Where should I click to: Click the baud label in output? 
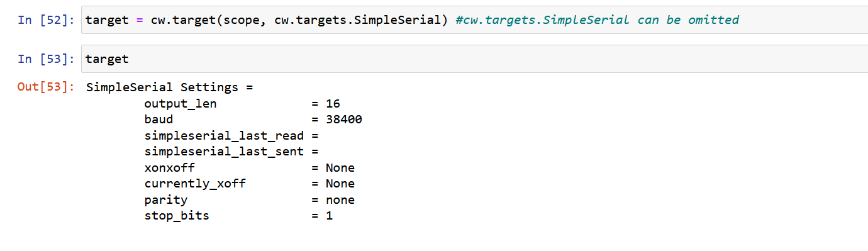159,120
